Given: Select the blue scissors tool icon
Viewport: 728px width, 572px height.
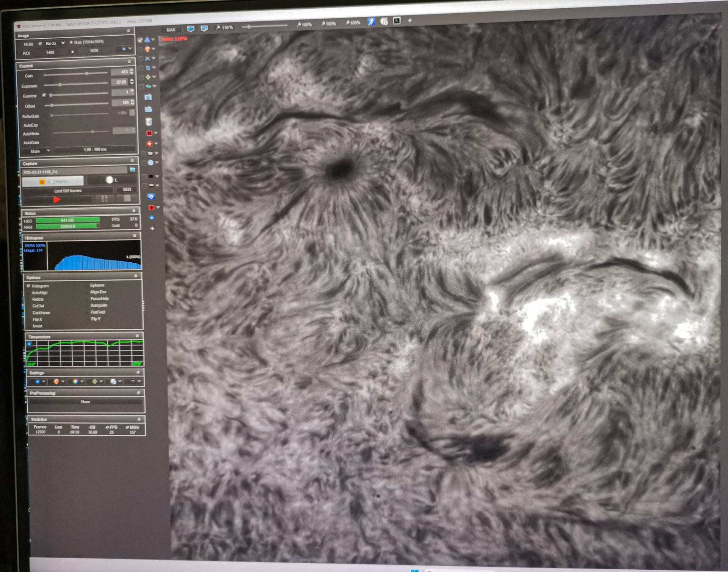Looking at the screenshot, I should pos(147,58).
